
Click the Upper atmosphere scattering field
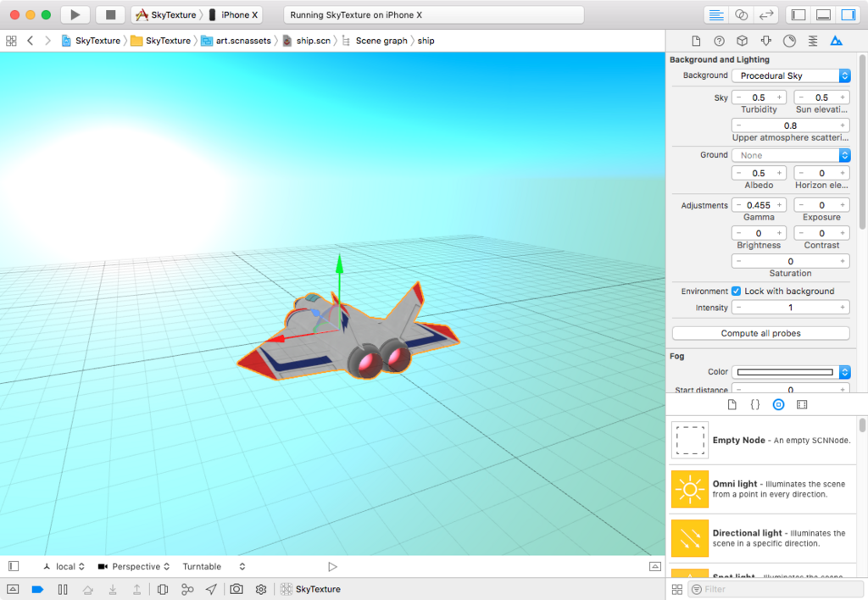coord(791,125)
